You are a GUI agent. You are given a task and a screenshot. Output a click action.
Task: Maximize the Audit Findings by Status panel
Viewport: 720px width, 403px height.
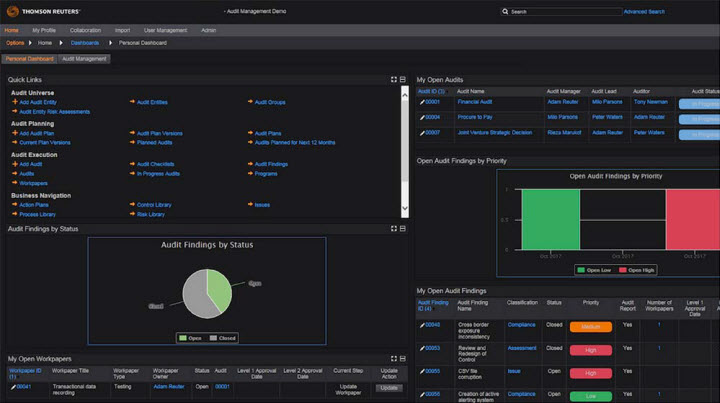click(394, 229)
